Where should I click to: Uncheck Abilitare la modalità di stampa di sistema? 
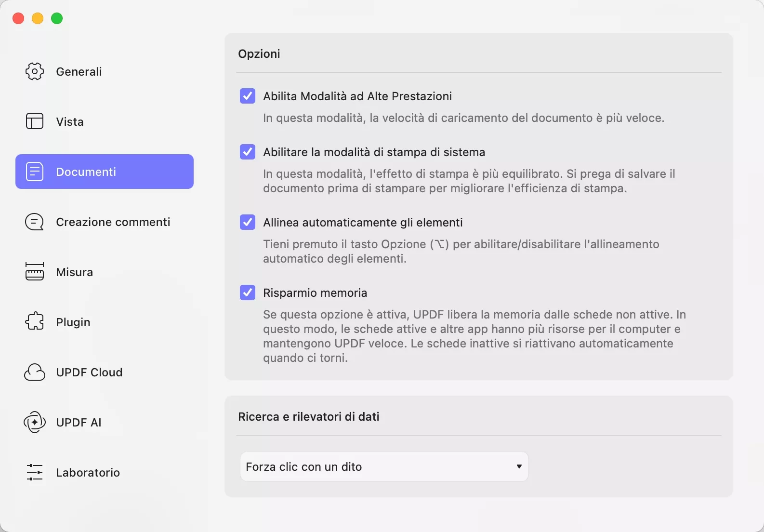click(247, 152)
